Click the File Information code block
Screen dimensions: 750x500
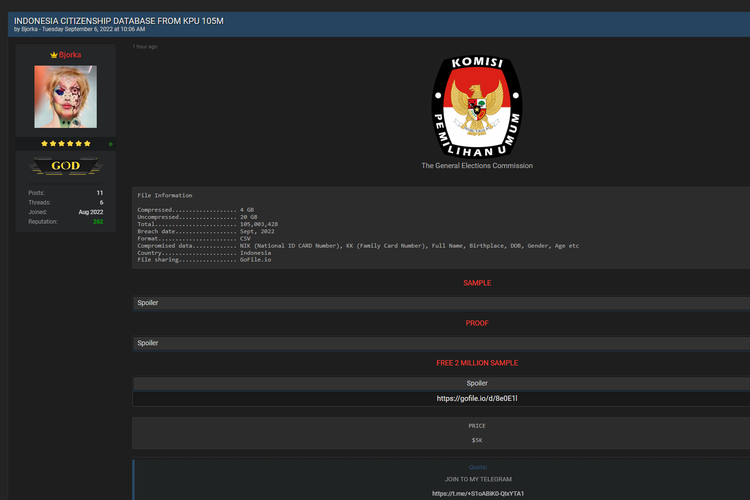click(x=441, y=228)
